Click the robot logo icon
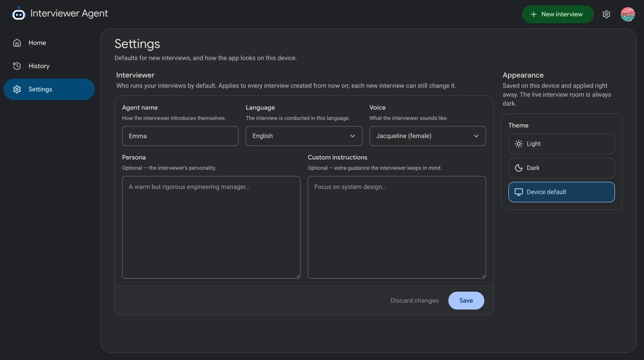Viewport: 644px width, 360px height. tap(18, 14)
